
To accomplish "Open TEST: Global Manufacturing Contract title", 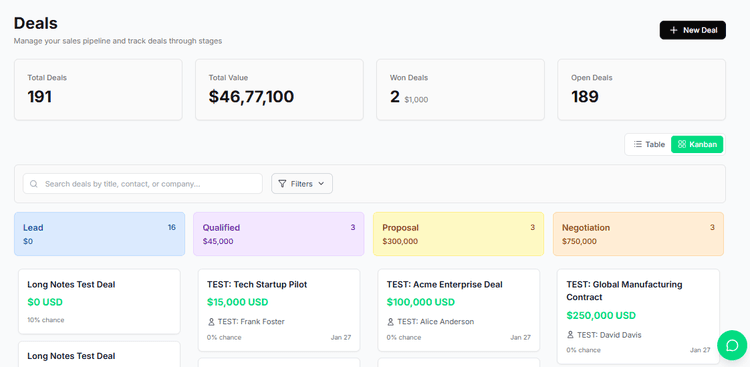I will (624, 290).
